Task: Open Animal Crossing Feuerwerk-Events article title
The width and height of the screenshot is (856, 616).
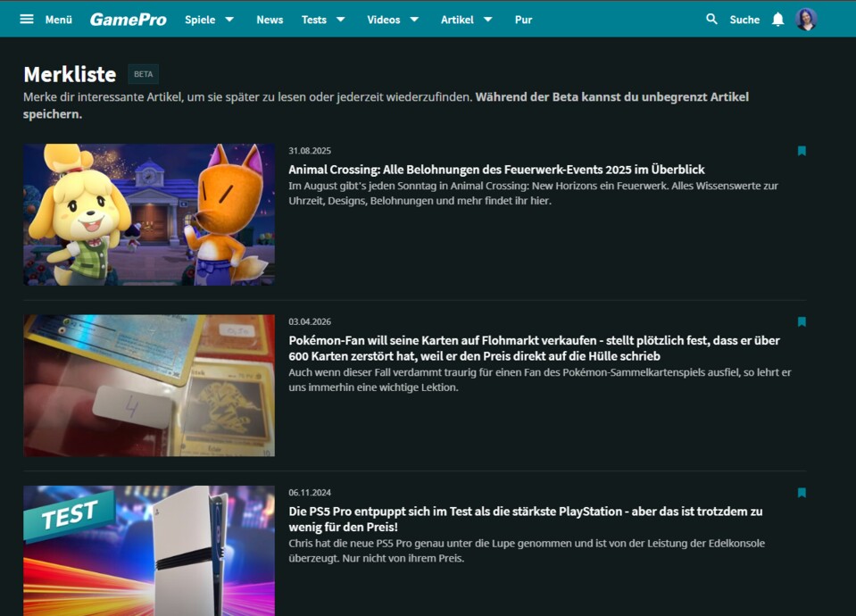Action: click(x=496, y=170)
